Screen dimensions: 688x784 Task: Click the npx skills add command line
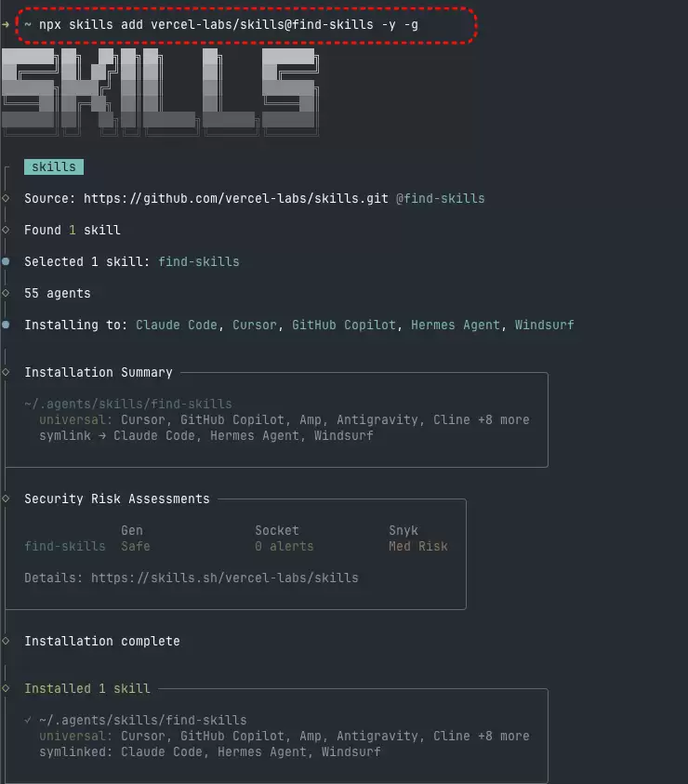click(228, 24)
